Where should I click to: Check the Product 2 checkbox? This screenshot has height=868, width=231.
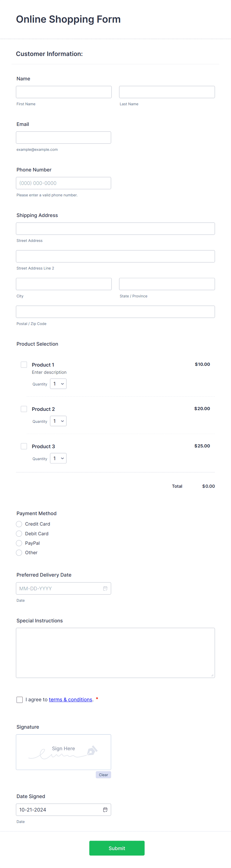(x=24, y=409)
